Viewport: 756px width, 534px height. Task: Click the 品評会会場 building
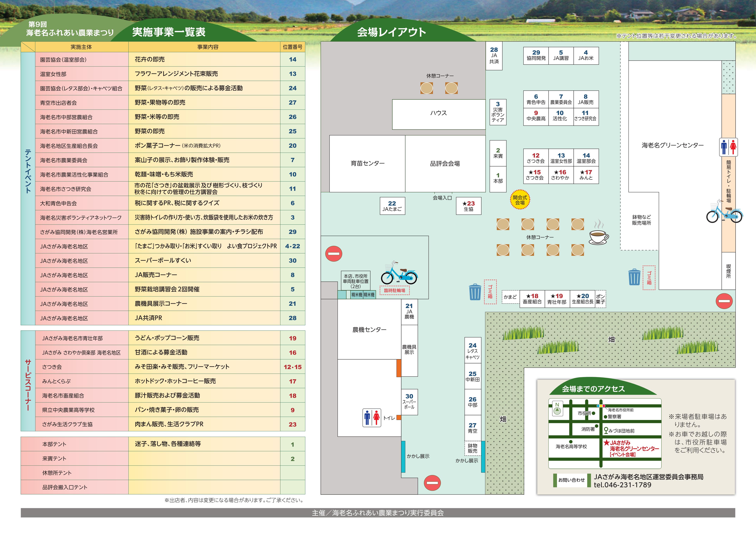click(x=445, y=164)
